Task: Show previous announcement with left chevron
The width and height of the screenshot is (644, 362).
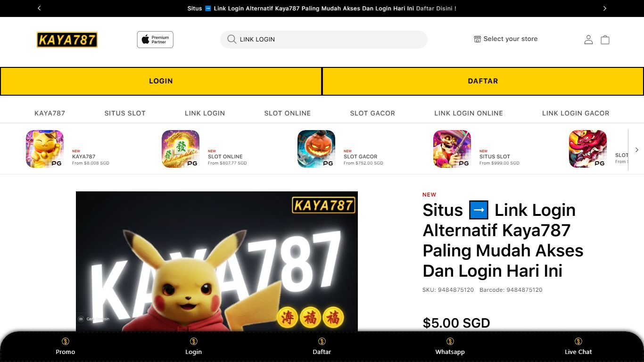Action: click(x=39, y=8)
